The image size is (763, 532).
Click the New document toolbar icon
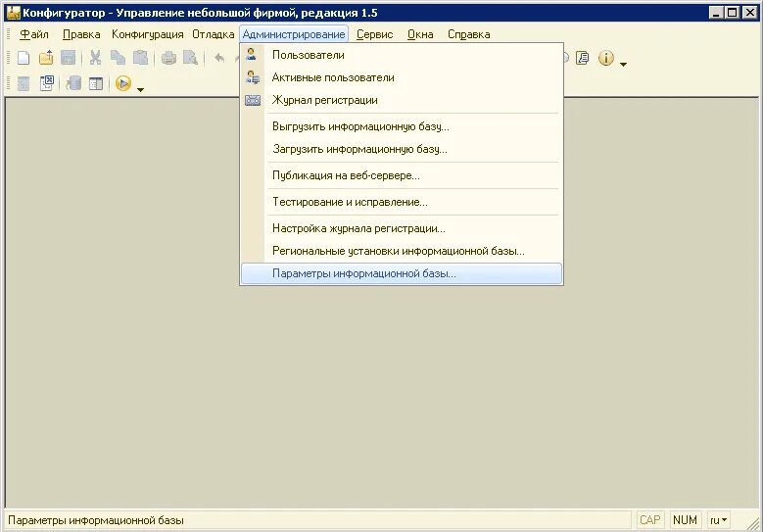(24, 58)
